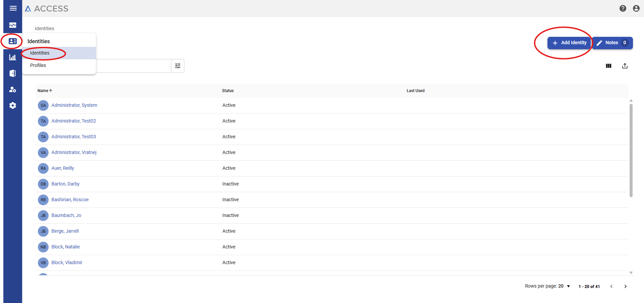The width and height of the screenshot is (644, 303).
Task: Open the reports bar chart icon
Action: pyautogui.click(x=13, y=57)
